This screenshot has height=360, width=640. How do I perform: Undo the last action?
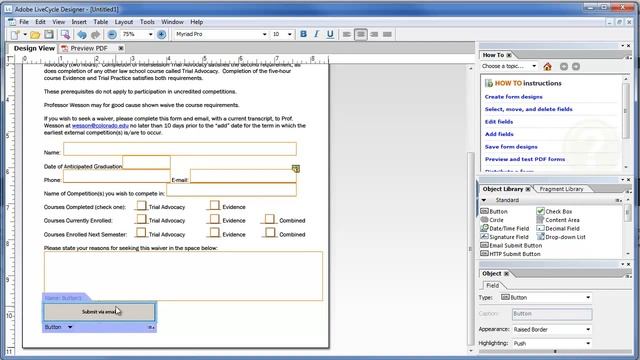coord(82,35)
